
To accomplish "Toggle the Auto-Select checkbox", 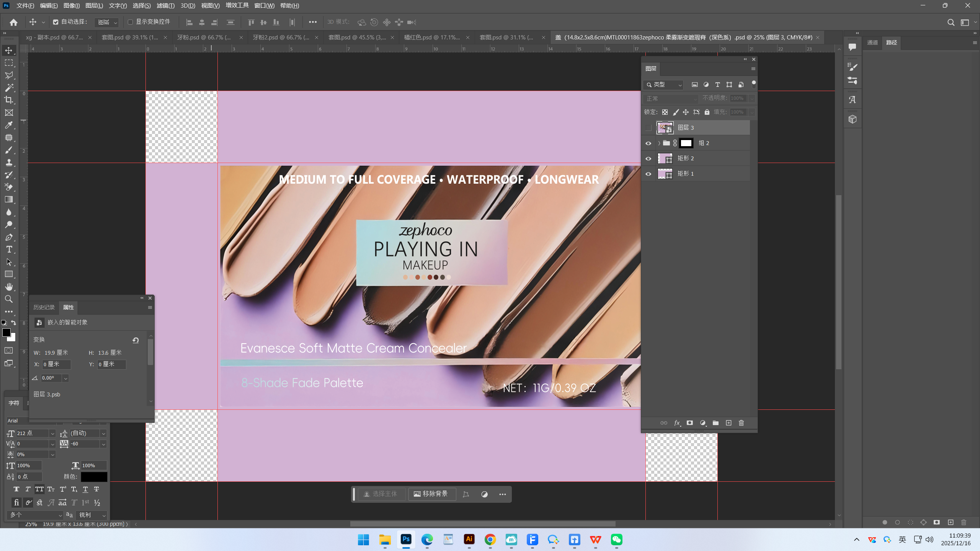I will [56, 22].
